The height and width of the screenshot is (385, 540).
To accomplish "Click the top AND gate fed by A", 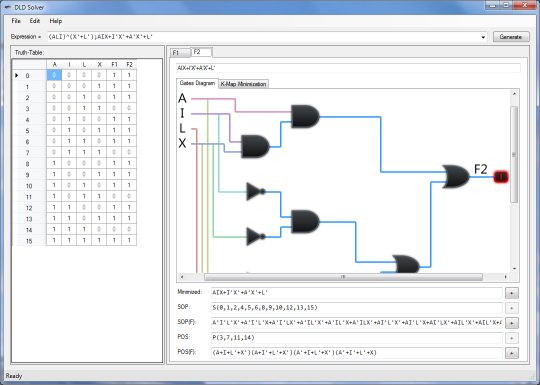I will pyautogui.click(x=305, y=116).
